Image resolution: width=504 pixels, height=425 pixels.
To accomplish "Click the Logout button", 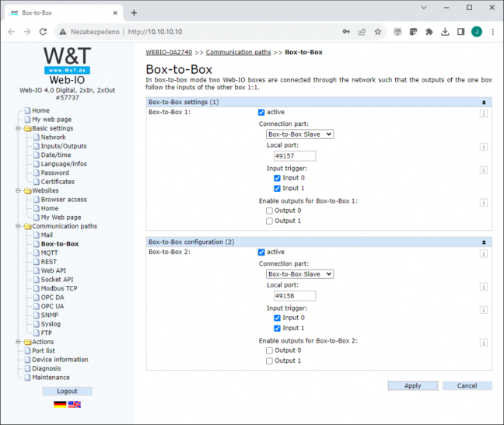I will (x=67, y=392).
